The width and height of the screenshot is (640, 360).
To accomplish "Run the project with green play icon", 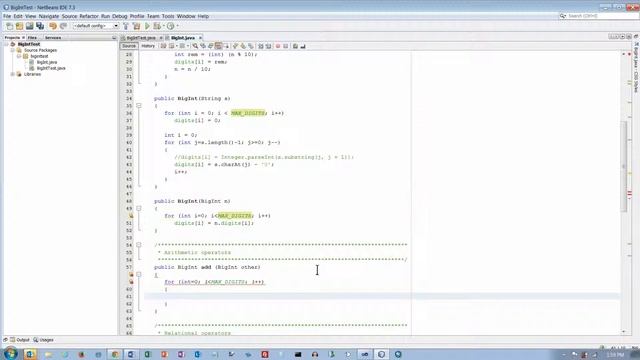I will click(147, 26).
